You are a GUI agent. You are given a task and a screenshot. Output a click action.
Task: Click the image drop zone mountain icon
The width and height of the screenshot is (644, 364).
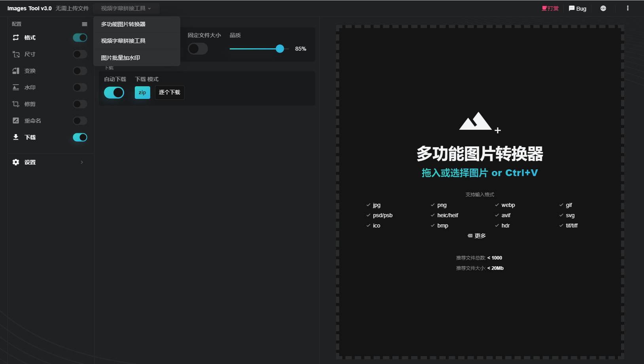(476, 122)
